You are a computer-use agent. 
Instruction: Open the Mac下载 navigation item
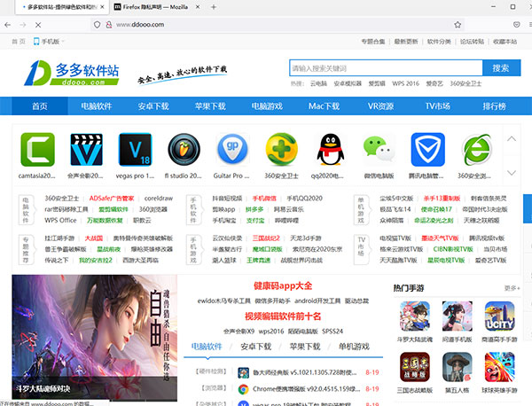pos(324,106)
